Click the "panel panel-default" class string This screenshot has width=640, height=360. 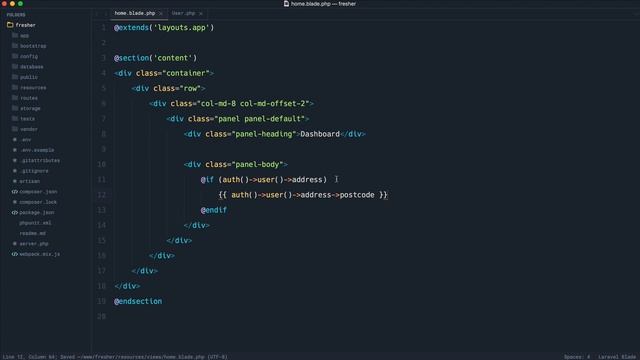(x=260, y=119)
